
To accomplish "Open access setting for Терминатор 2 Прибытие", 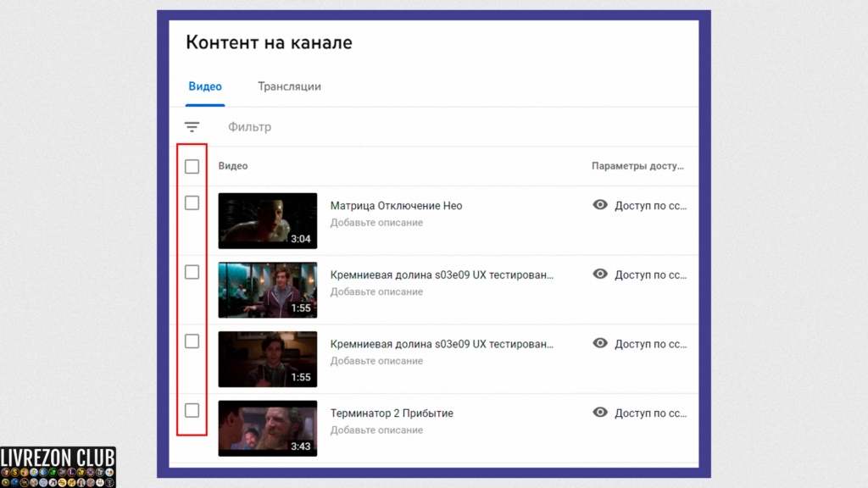I will click(650, 413).
